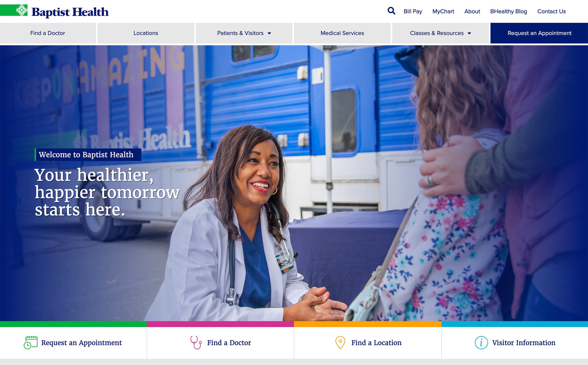Viewport: 588px width, 365px height.
Task: Select the Find a Doctor tab
Action: click(x=47, y=33)
